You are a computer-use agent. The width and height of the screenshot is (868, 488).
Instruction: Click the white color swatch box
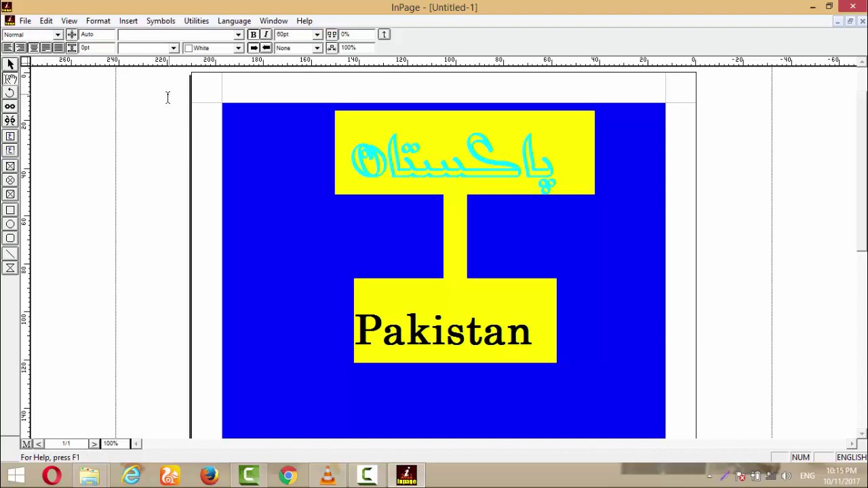189,48
